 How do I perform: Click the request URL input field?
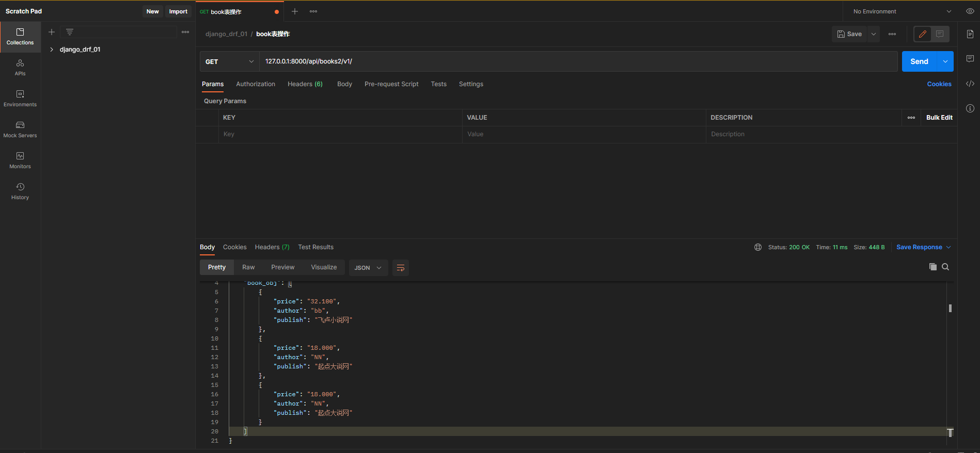pyautogui.click(x=578, y=61)
